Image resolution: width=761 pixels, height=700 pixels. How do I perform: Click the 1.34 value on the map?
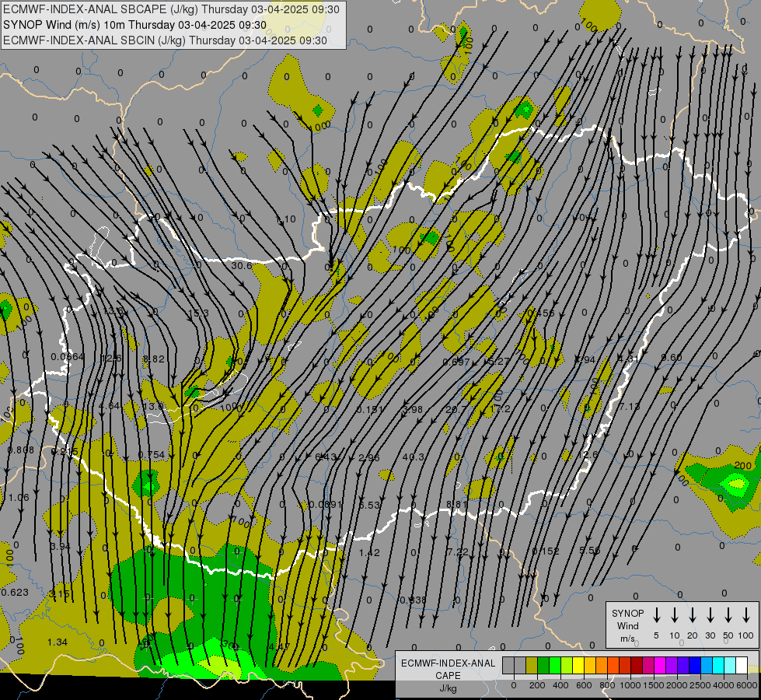[58, 642]
